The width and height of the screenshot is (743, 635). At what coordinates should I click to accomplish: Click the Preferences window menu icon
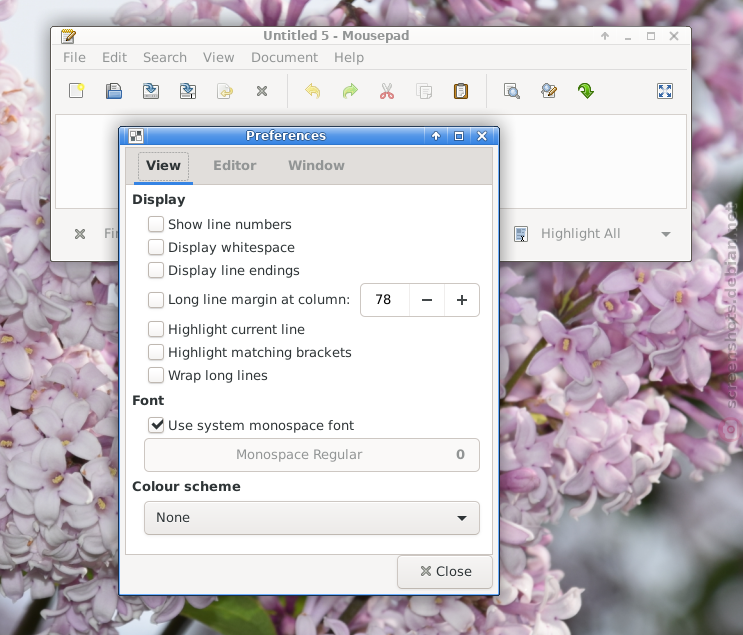click(136, 136)
